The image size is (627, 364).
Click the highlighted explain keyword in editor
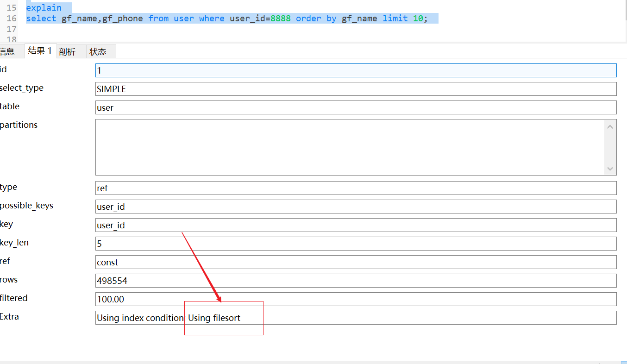44,7
